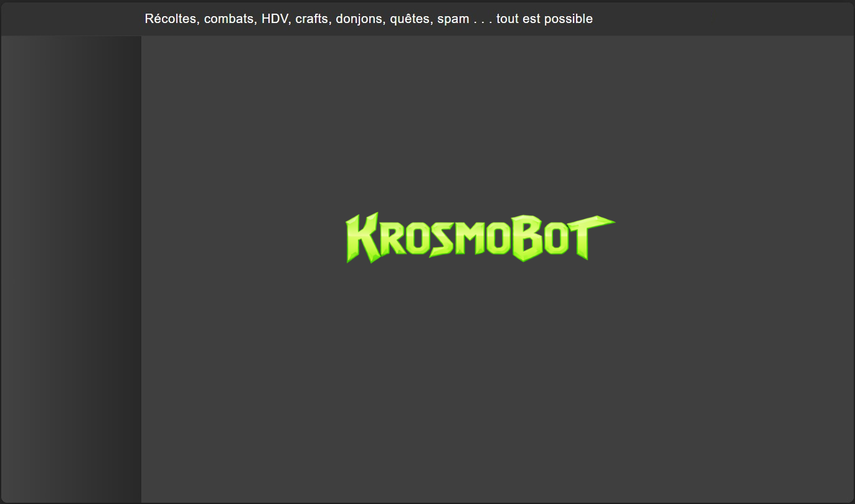The height and width of the screenshot is (504, 855).
Task: Click the three-dot ellipsis in the tagline
Action: pyautogui.click(x=483, y=21)
